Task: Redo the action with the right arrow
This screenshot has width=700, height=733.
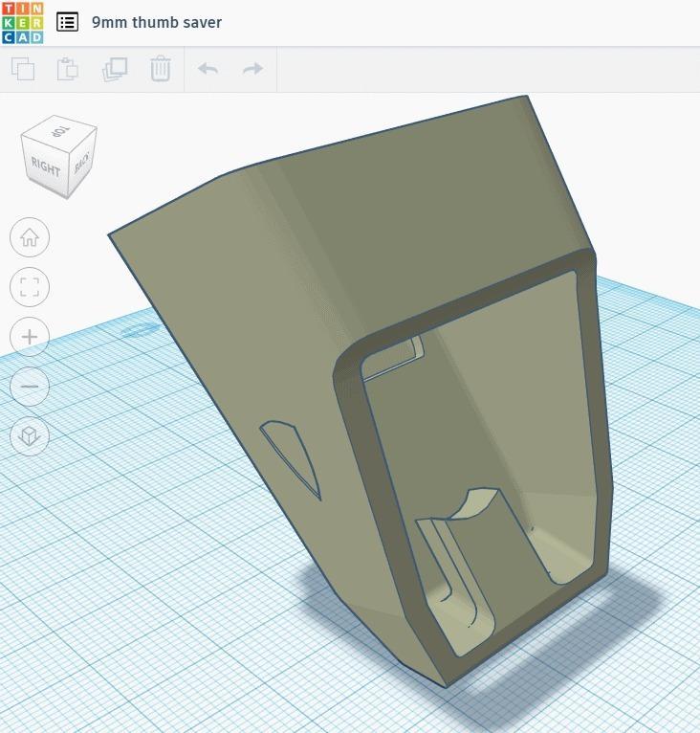Action: click(252, 69)
